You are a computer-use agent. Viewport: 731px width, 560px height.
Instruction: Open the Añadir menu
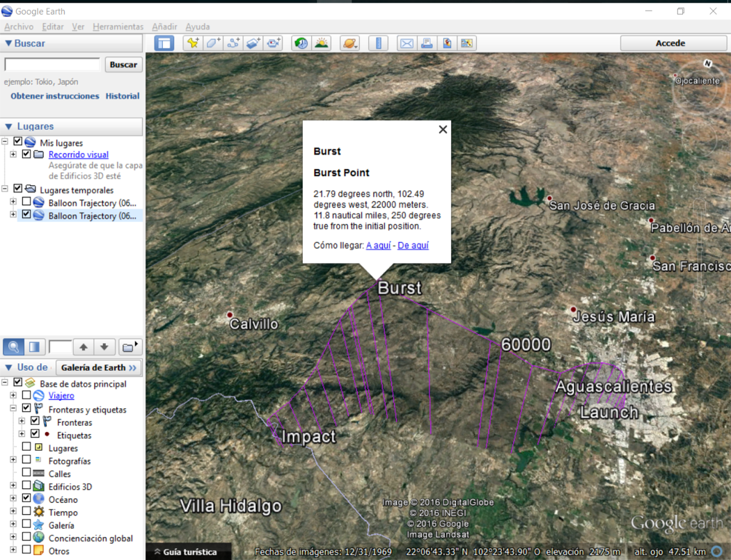(164, 26)
